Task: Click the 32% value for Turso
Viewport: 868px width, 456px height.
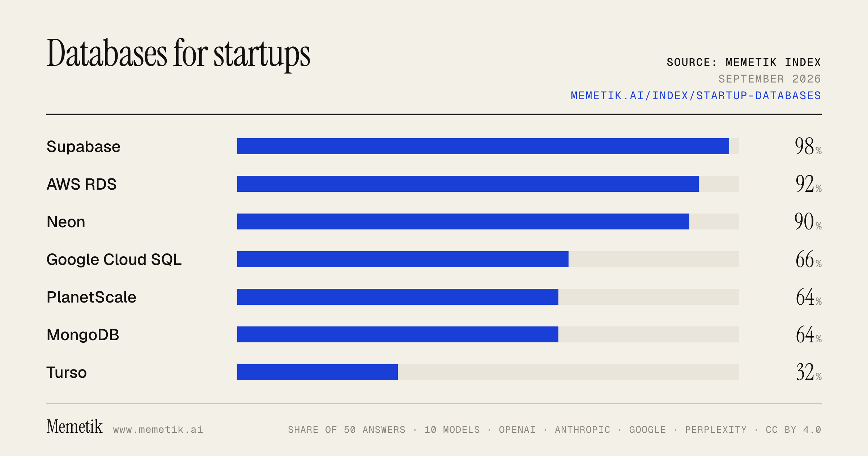Action: [809, 372]
